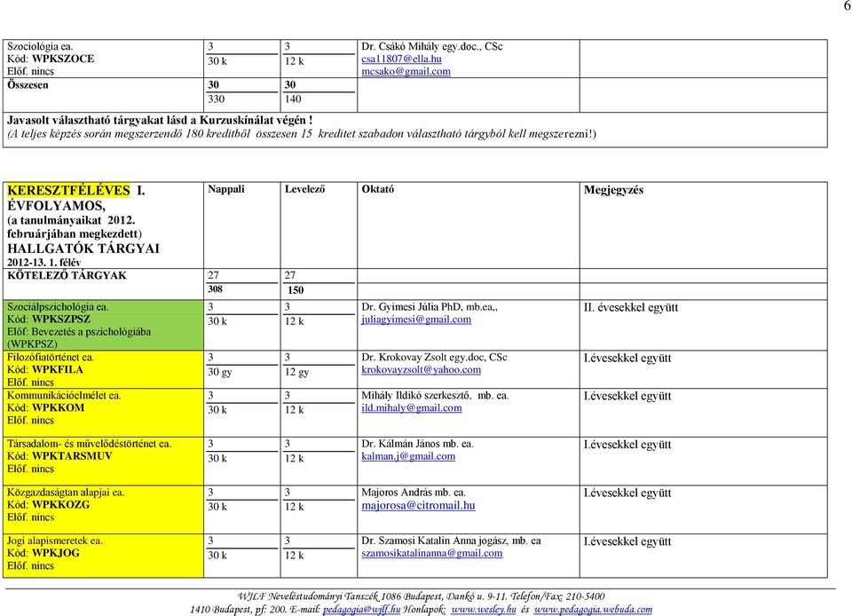Open the pedagogia@wjlf.hu footer email link
The width and height of the screenshot is (852, 616).
(x=361, y=610)
